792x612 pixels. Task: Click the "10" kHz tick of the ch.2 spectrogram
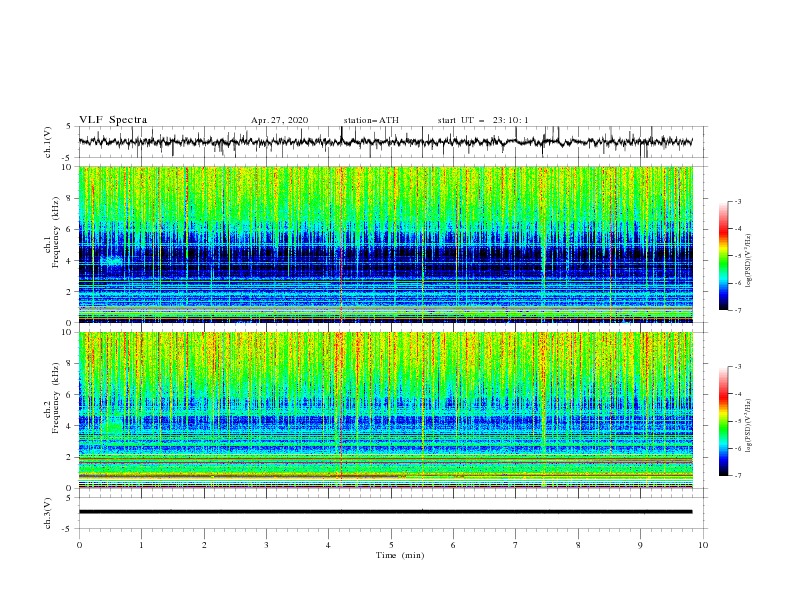[x=66, y=332]
